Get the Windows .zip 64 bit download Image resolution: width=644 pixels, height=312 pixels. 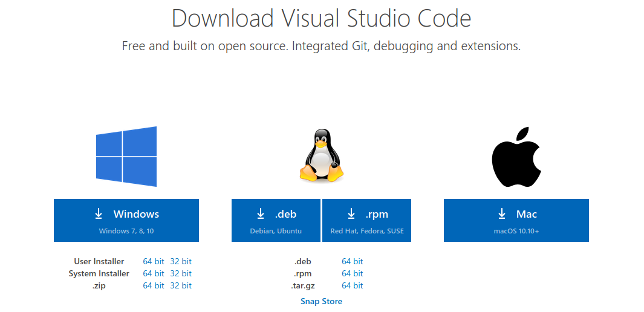click(154, 286)
